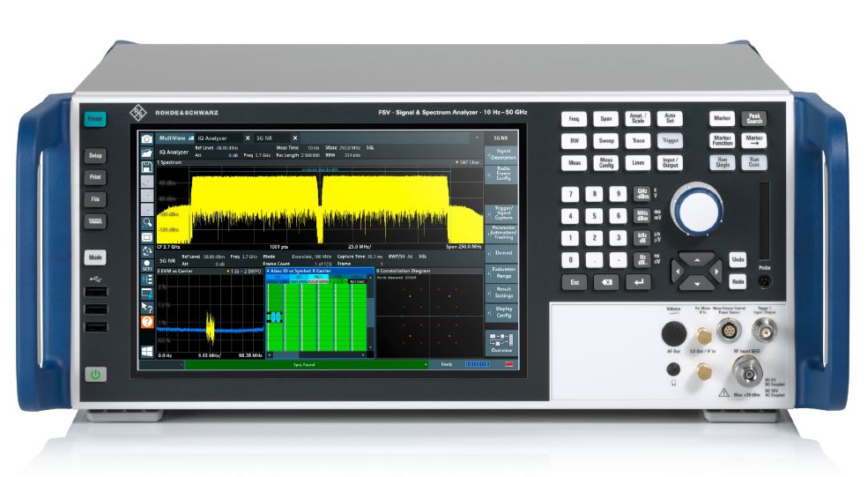Open the folder icon in screen toolbar
This screenshot has width=868, height=477.
coord(146,153)
